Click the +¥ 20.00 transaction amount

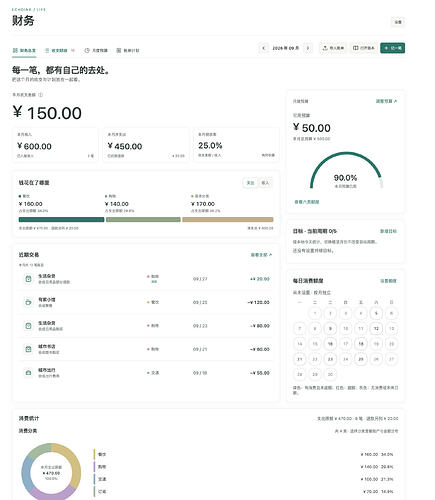point(260,279)
